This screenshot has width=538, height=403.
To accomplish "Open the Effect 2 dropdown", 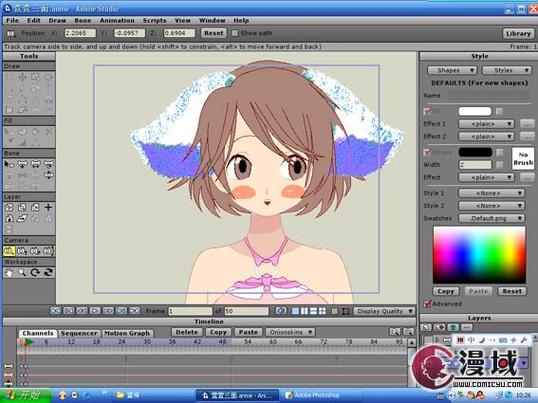I will click(x=486, y=137).
